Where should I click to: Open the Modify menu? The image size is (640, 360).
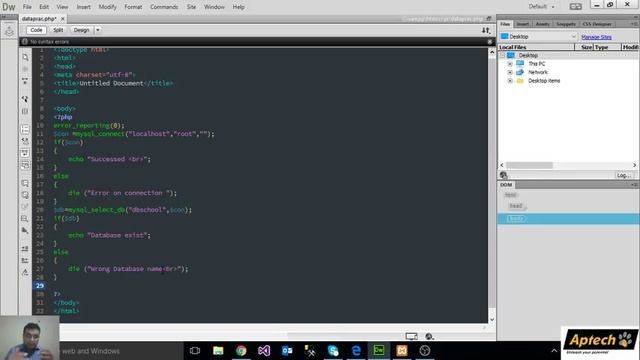pos(107,7)
